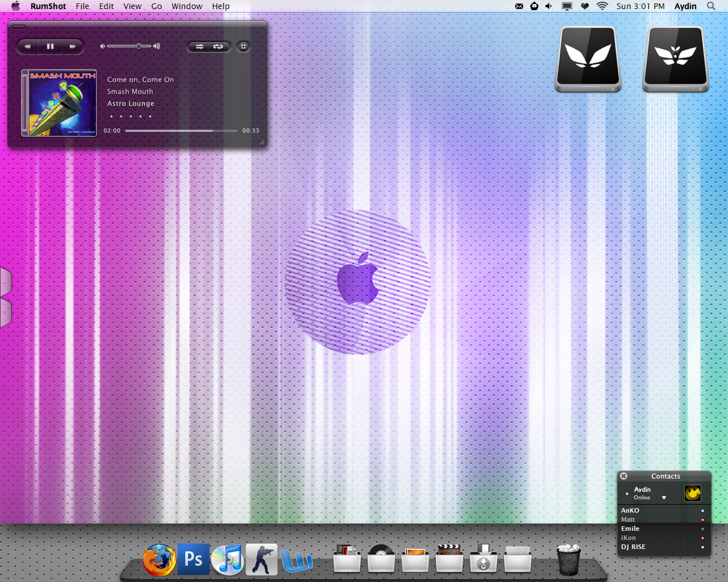Click the artist name Smash Mouth
This screenshot has height=582, width=728.
pos(130,92)
